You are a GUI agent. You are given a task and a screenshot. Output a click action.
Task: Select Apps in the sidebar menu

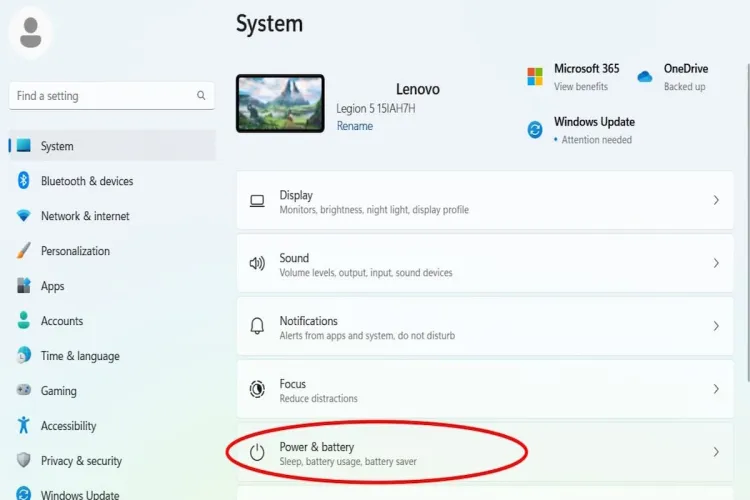pos(52,286)
